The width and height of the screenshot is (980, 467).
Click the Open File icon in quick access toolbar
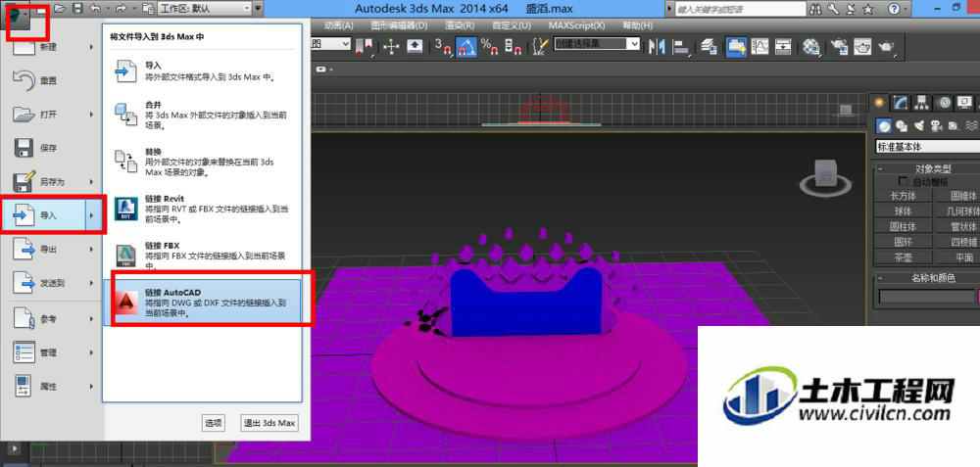pyautogui.click(x=60, y=8)
